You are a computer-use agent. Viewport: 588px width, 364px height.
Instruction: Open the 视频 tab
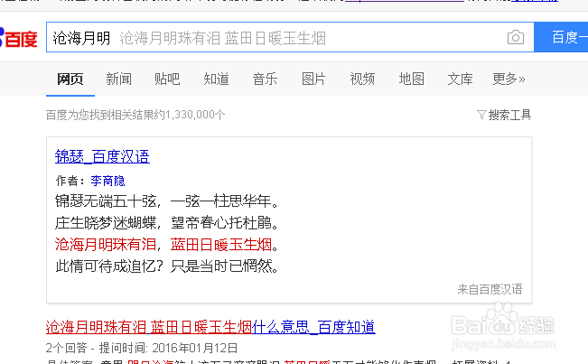pos(362,79)
